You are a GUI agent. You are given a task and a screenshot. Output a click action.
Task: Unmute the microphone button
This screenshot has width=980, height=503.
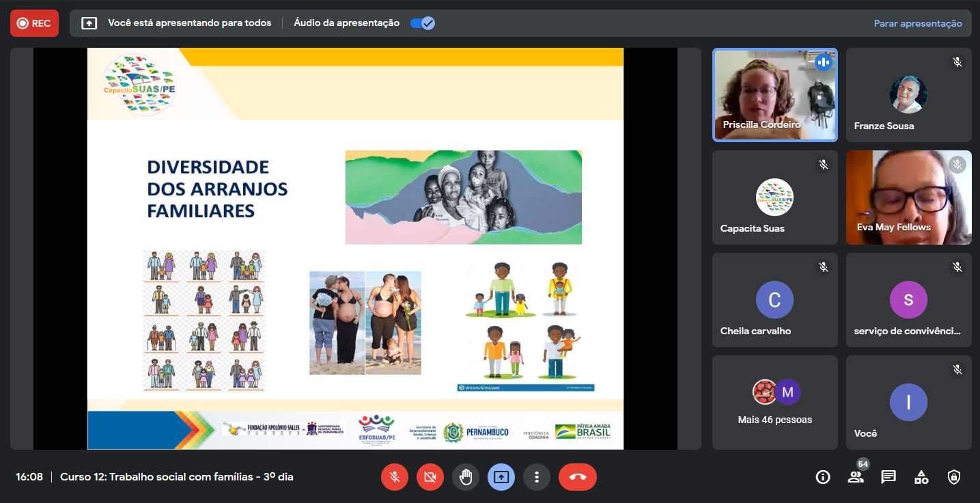click(395, 477)
